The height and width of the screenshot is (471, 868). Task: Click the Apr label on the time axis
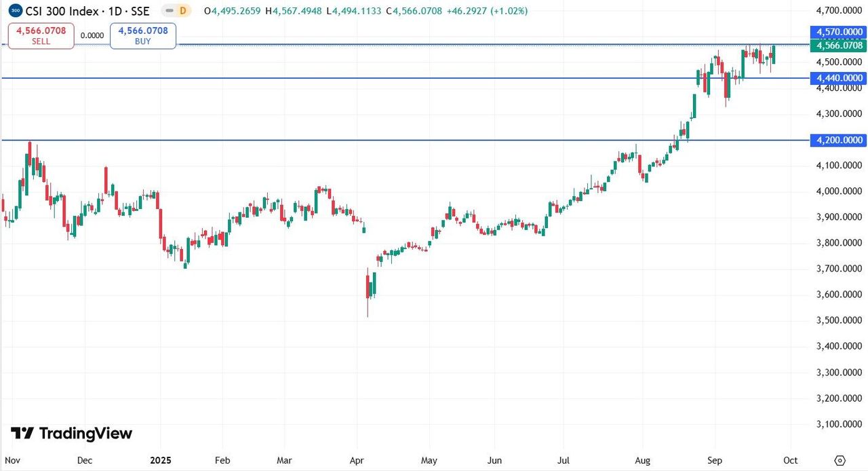pyautogui.click(x=357, y=460)
